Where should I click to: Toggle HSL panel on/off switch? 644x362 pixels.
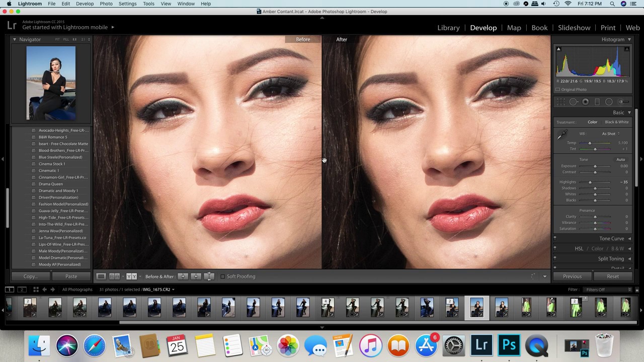(x=555, y=248)
